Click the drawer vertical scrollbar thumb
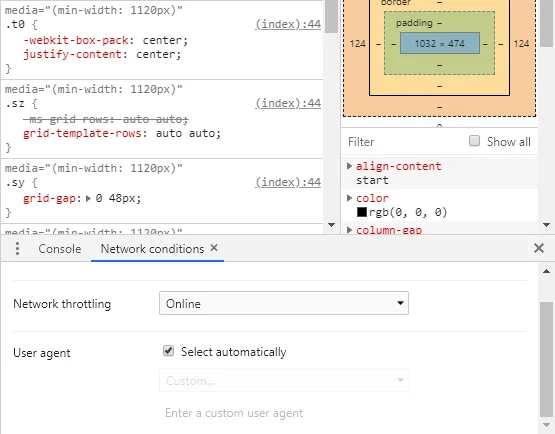Viewport: 555px width, 434px height. click(x=546, y=359)
